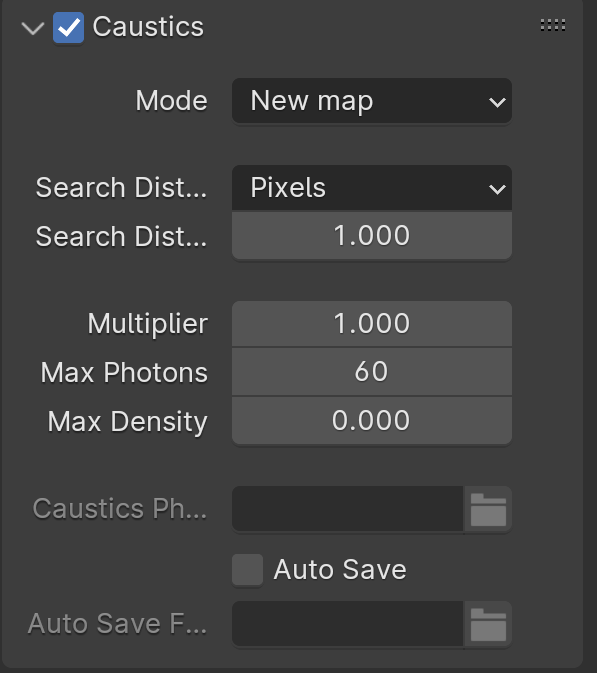Click the Max Photons property label

[124, 372]
